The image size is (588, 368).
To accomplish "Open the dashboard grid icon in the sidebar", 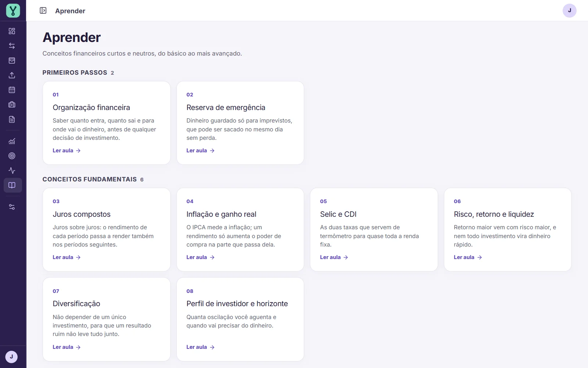I will click(x=12, y=31).
